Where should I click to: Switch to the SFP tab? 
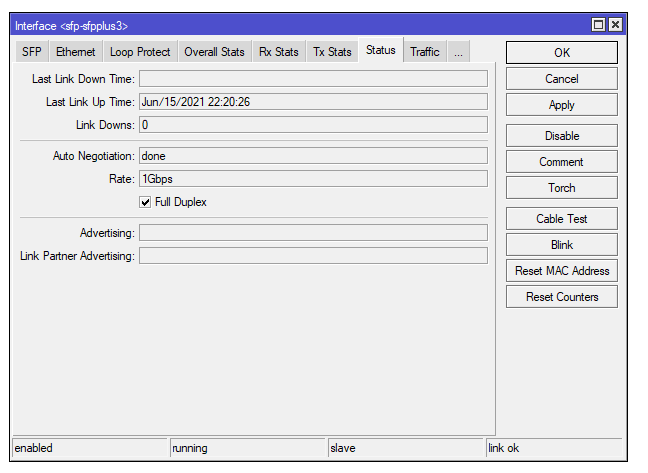[x=32, y=52]
